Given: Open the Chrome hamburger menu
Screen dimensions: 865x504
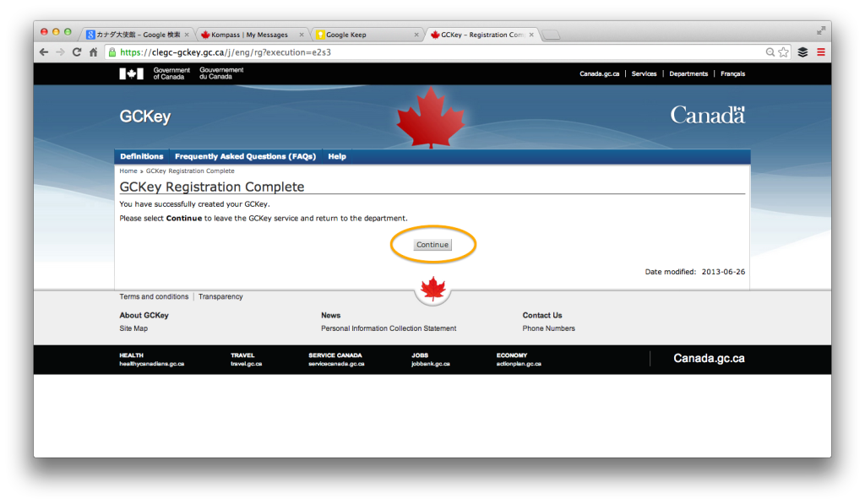Looking at the screenshot, I should (821, 51).
